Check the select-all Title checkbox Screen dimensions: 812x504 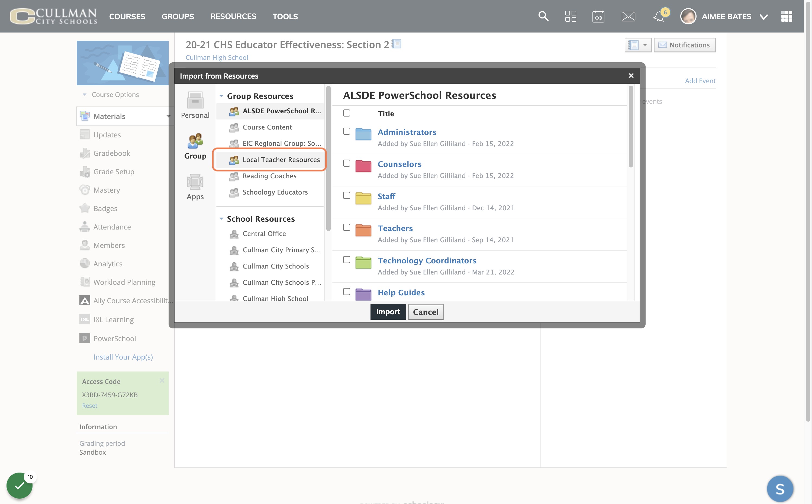click(x=346, y=113)
